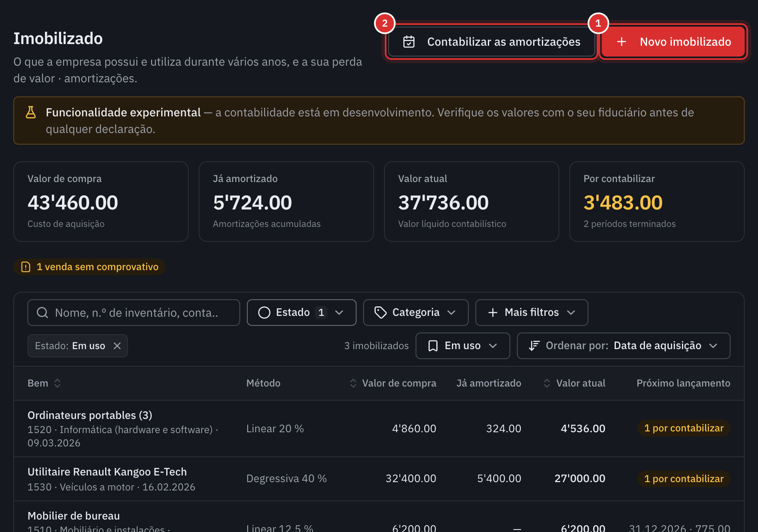Open the Mobilier de bureau row

coord(379,517)
